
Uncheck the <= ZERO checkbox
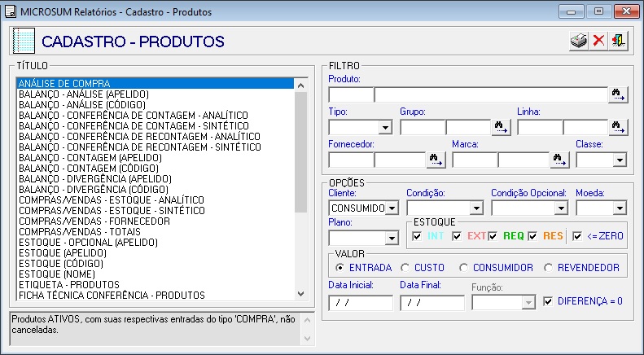(x=577, y=236)
